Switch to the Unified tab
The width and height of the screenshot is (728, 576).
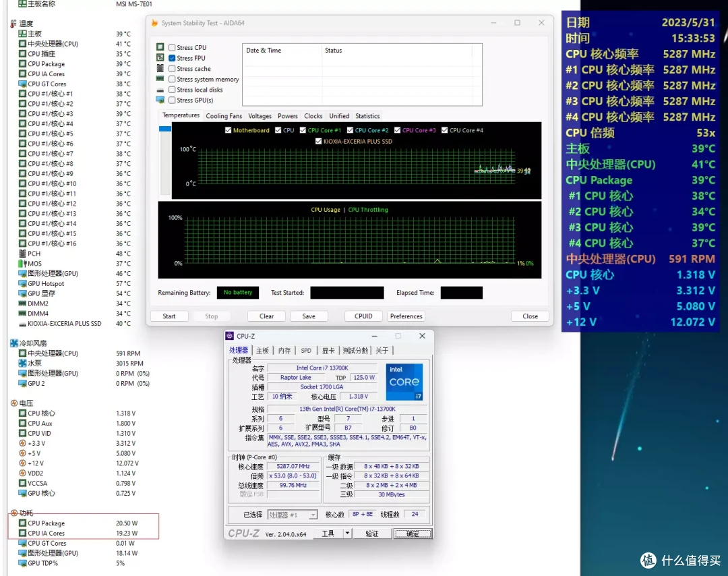[x=339, y=115]
